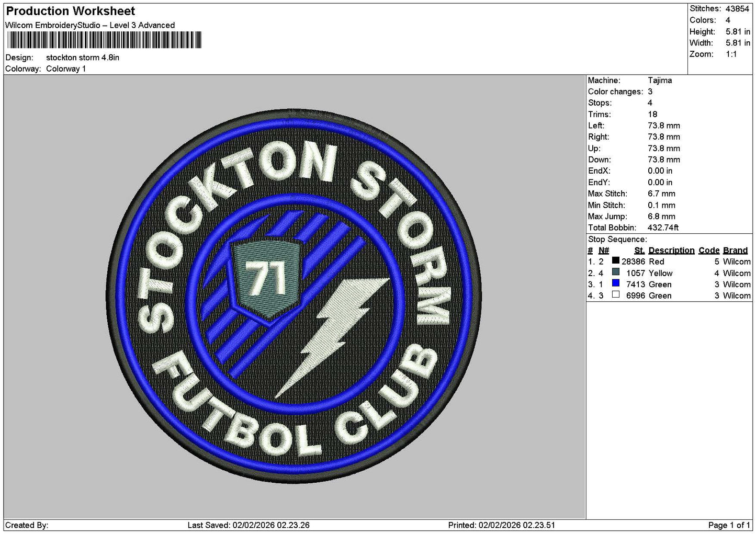
Task: Click the 'Printed' timestamp in footer
Action: (x=502, y=525)
